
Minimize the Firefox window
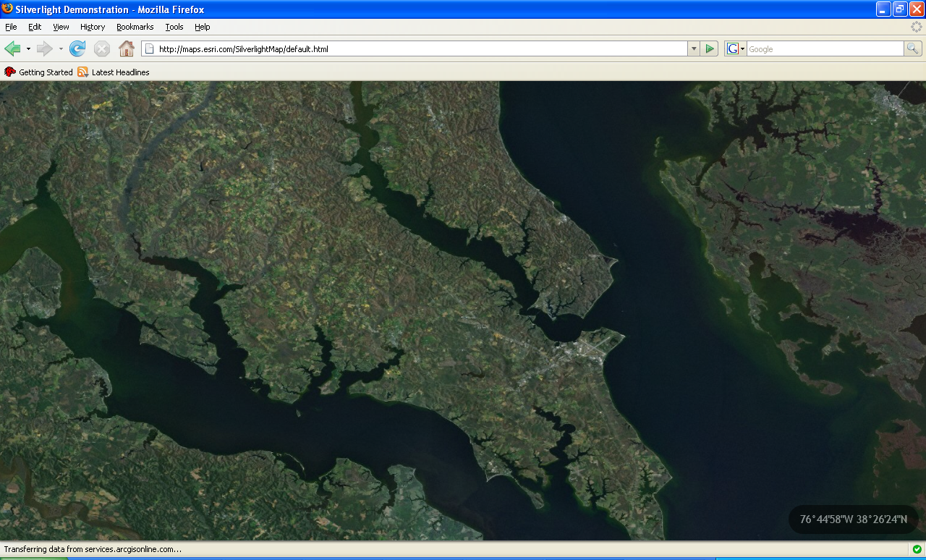pyautogui.click(x=883, y=9)
